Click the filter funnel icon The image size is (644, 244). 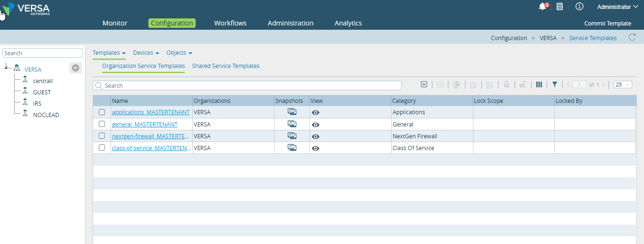click(555, 84)
